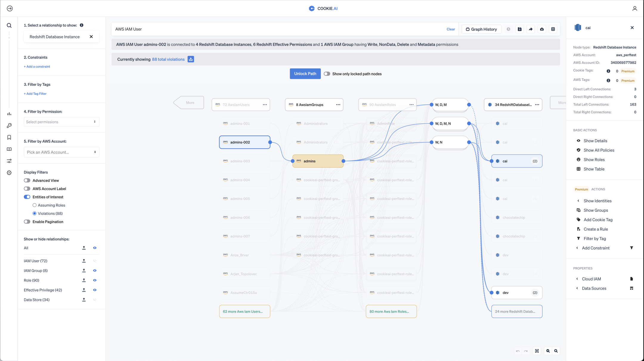Open the user profile icon
This screenshot has height=361, width=644.
634,8
